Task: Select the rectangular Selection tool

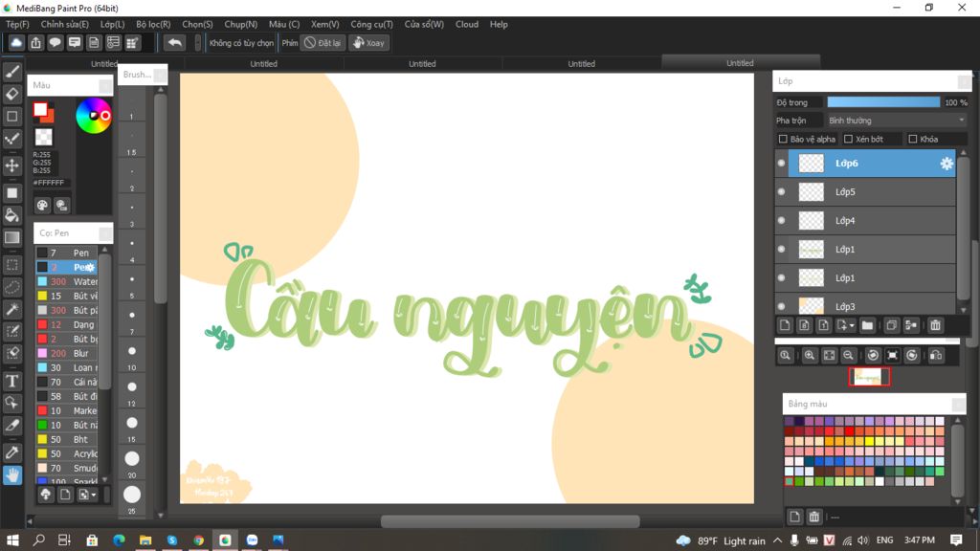Action: 11,265
